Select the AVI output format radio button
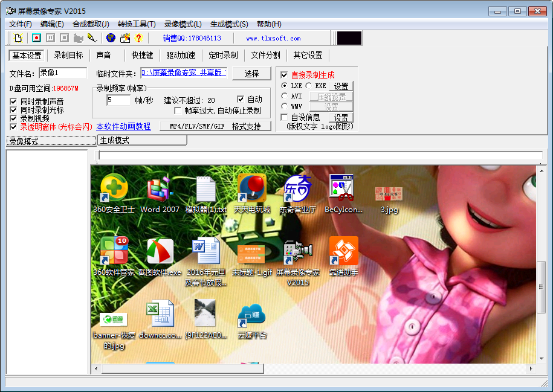 click(x=285, y=95)
